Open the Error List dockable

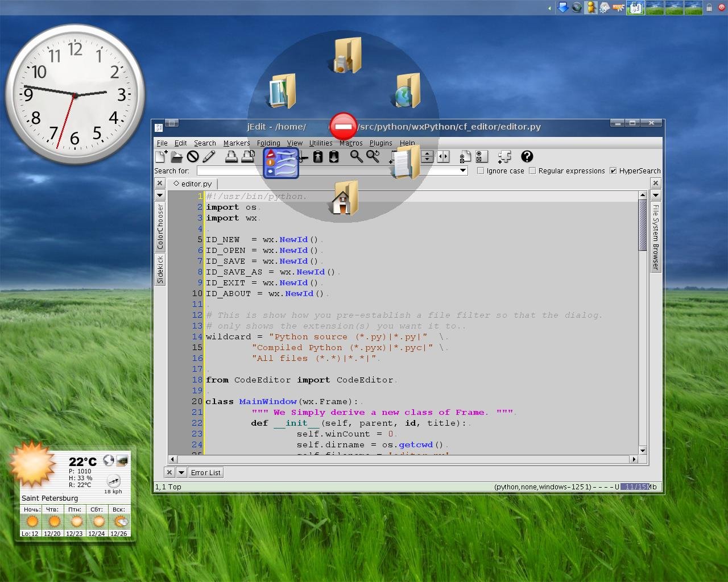tap(206, 472)
